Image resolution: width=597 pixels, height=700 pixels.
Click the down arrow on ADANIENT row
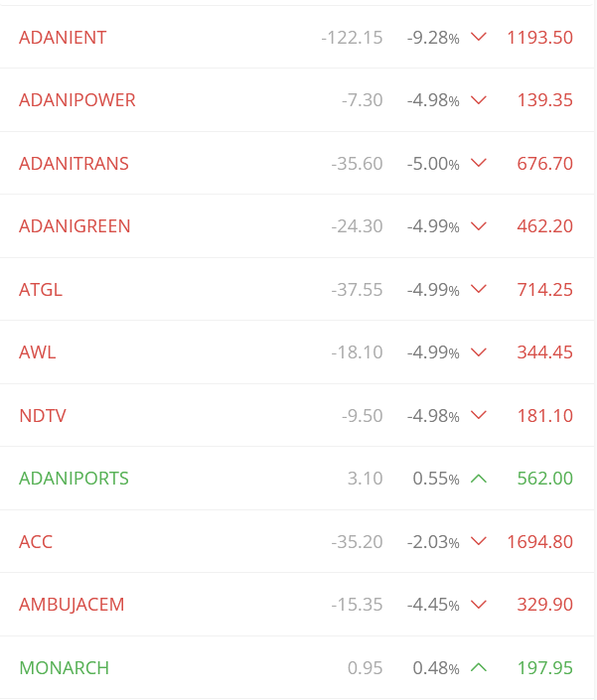tap(479, 37)
